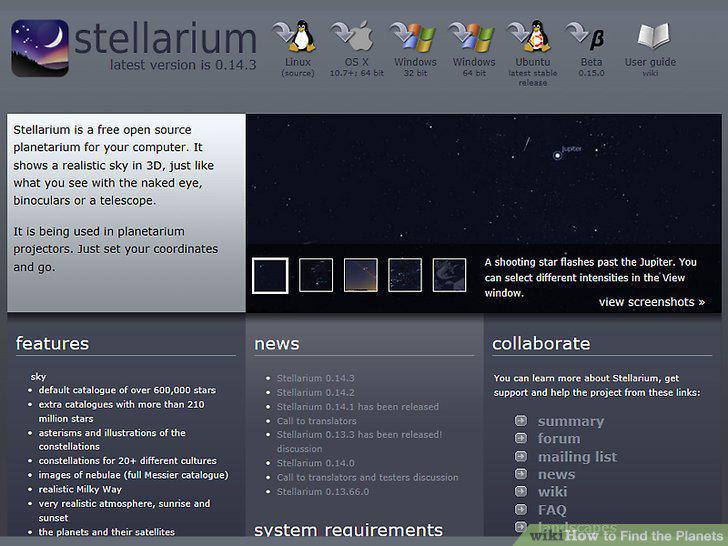Click 'default catalogue of over 600,000 stars'
Screen dimensions: 728x546
tap(127, 390)
